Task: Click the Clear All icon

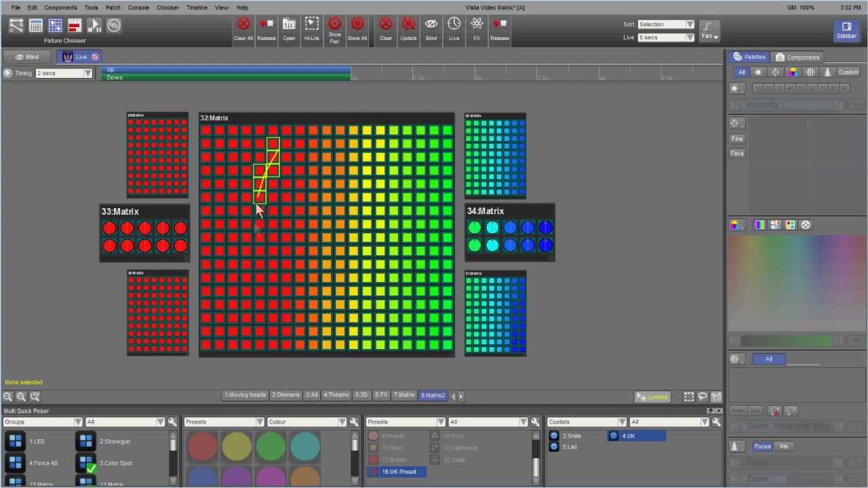Action: tap(243, 24)
